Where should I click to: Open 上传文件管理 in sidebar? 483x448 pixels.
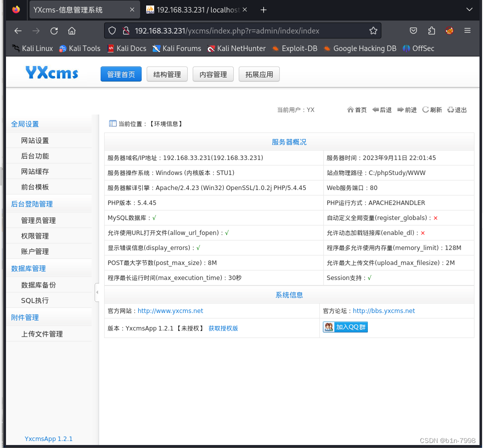coord(42,334)
